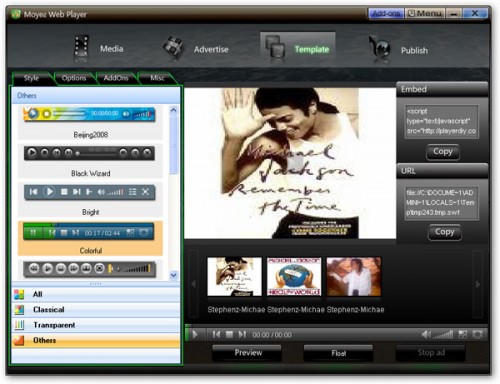Toggle fullscreen in preview player

(x=477, y=334)
